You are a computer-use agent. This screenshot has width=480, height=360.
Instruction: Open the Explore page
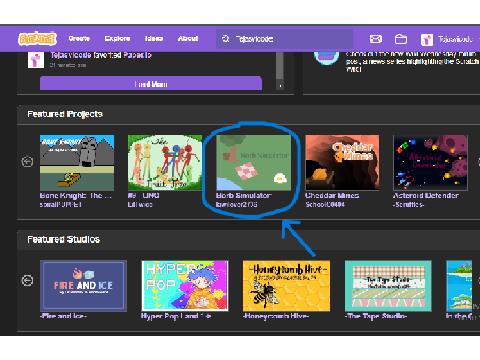[117, 39]
